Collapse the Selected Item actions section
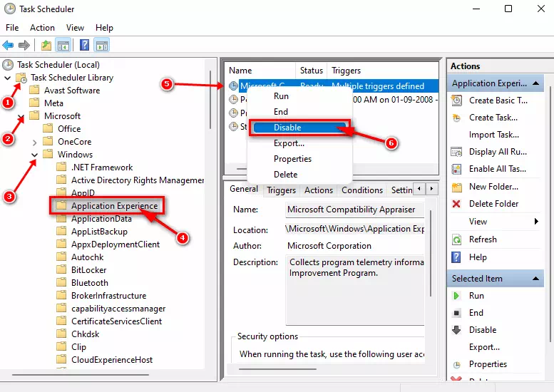 click(x=535, y=278)
